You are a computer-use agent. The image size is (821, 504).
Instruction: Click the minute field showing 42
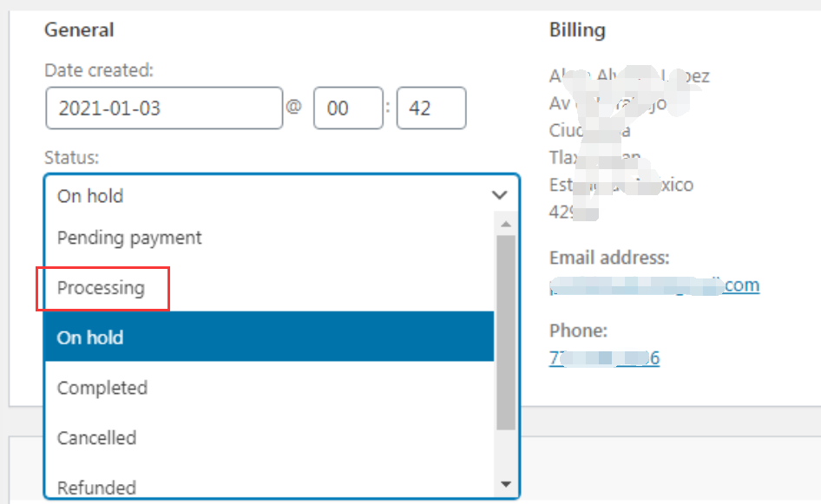pyautogui.click(x=431, y=108)
